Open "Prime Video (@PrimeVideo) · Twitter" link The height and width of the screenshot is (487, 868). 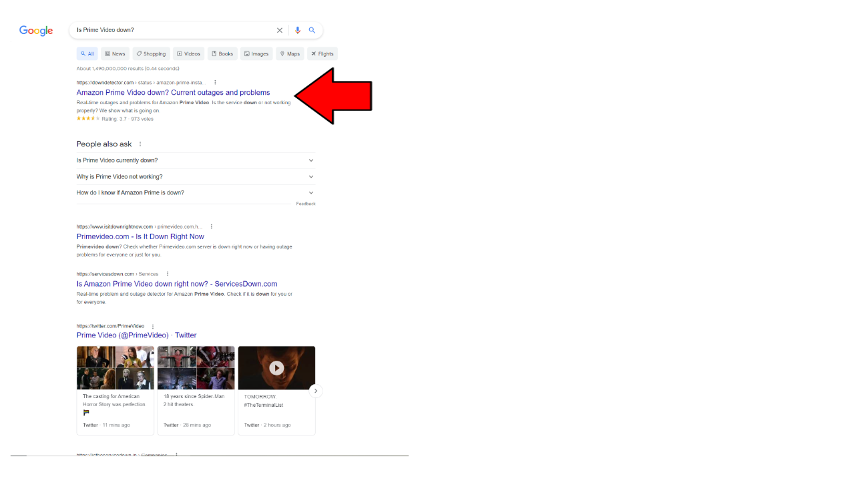[136, 335]
